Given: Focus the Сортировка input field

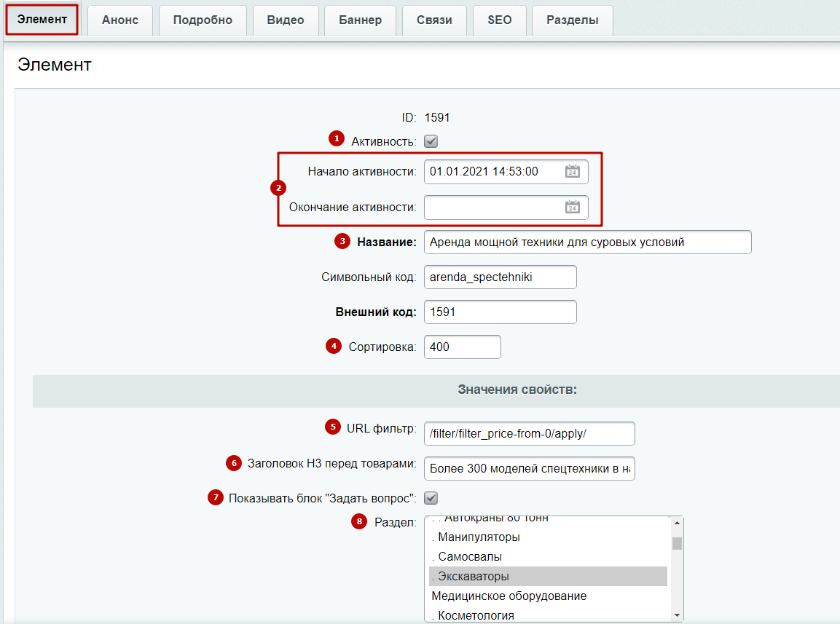Looking at the screenshot, I should (462, 347).
